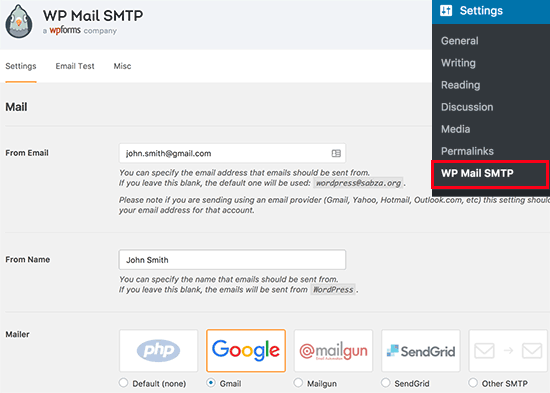The image size is (550, 393).
Task: Click the wordpress@sabza.org default email text
Action: [x=358, y=183]
